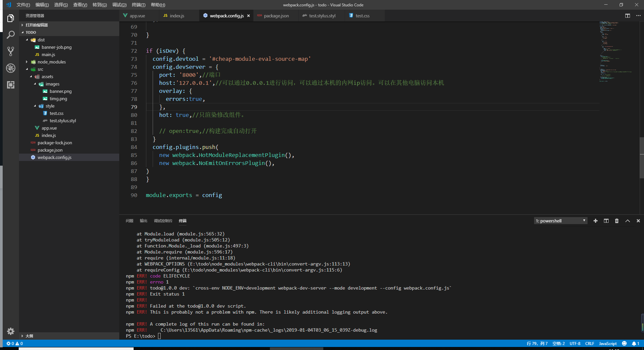The height and width of the screenshot is (350, 644).
Task: Change indentation via 空格: 2
Action: coord(558,343)
